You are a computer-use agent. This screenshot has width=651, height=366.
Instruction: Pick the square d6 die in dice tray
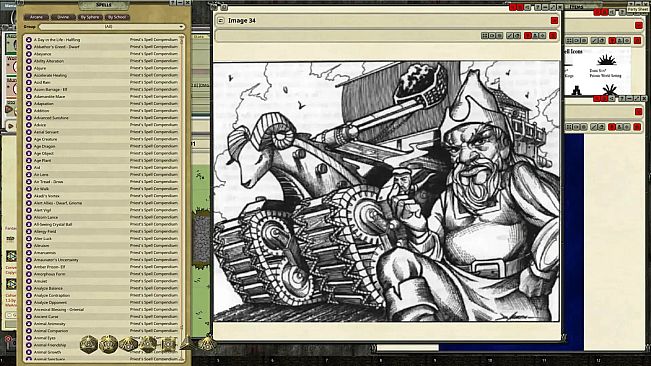168,344
